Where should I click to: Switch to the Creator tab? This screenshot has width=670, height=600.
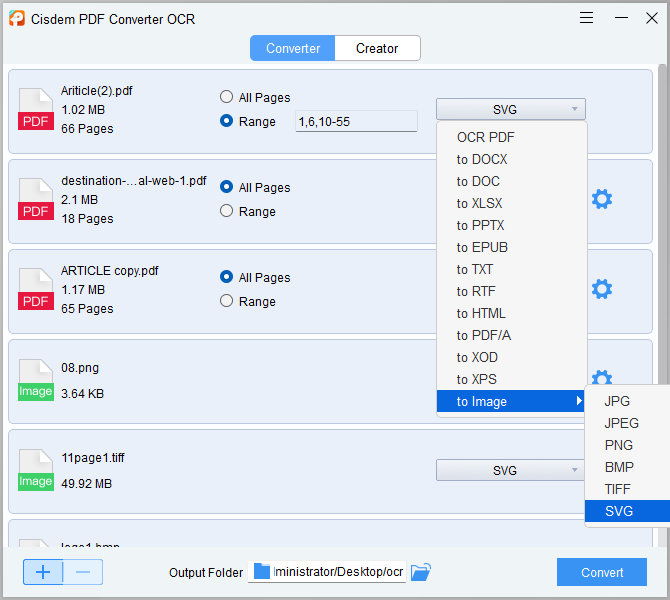pos(377,48)
